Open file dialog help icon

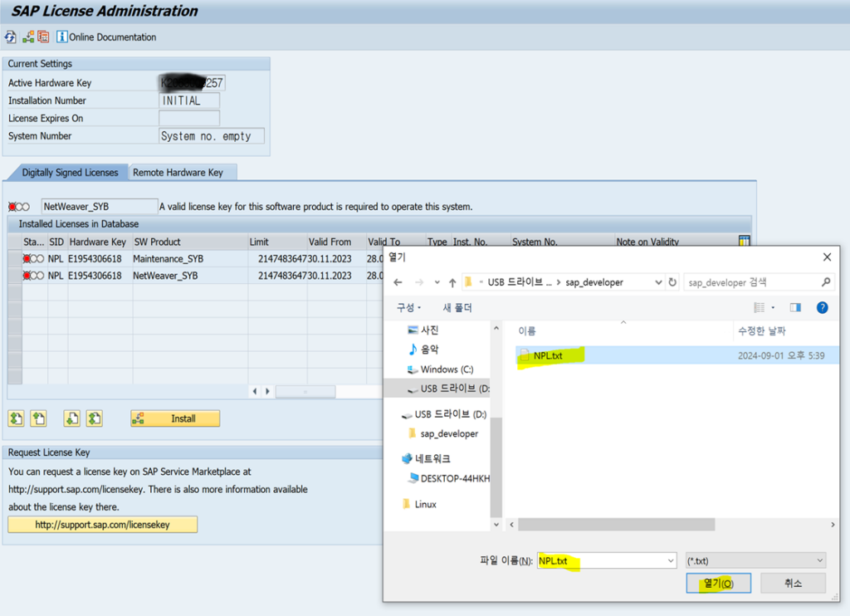coord(822,307)
